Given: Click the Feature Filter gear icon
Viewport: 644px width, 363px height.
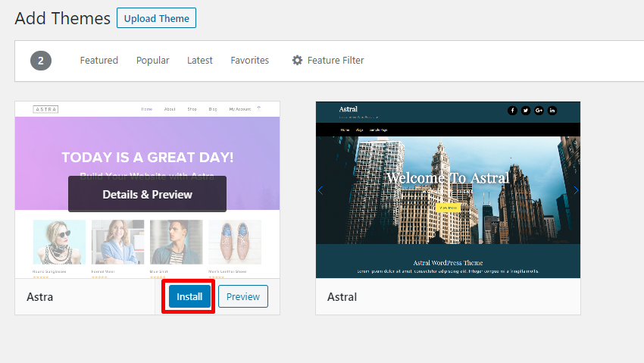Looking at the screenshot, I should pos(297,61).
